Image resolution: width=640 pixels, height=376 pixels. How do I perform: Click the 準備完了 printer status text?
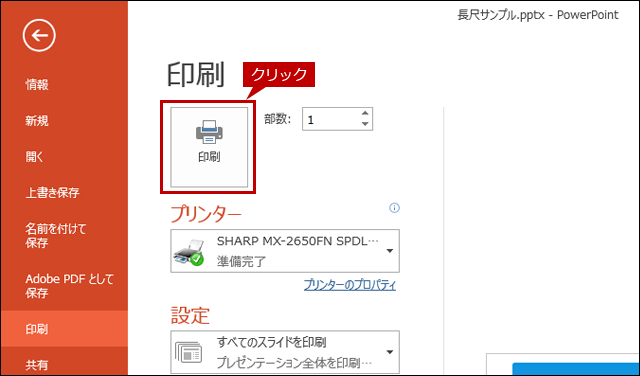(x=241, y=261)
